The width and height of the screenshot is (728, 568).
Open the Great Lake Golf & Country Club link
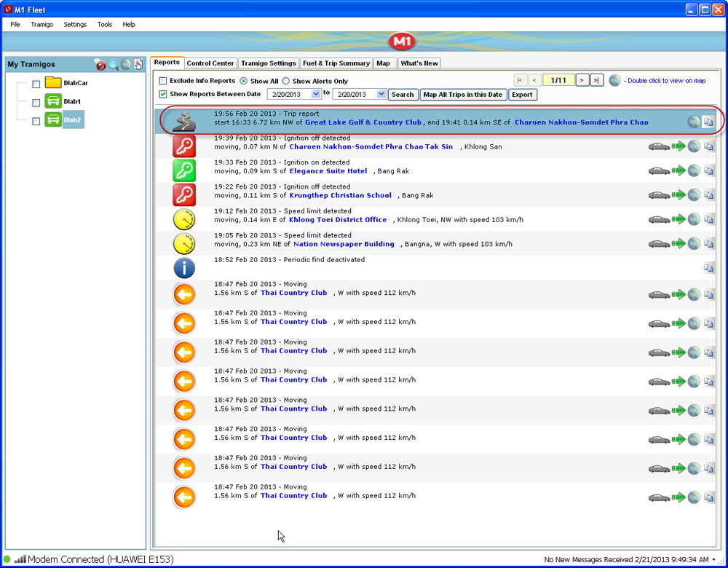tap(363, 122)
